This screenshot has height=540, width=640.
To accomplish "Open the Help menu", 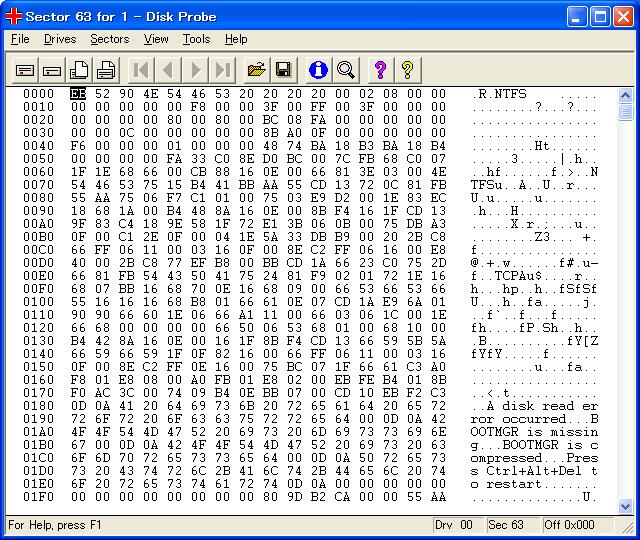I will (236, 39).
